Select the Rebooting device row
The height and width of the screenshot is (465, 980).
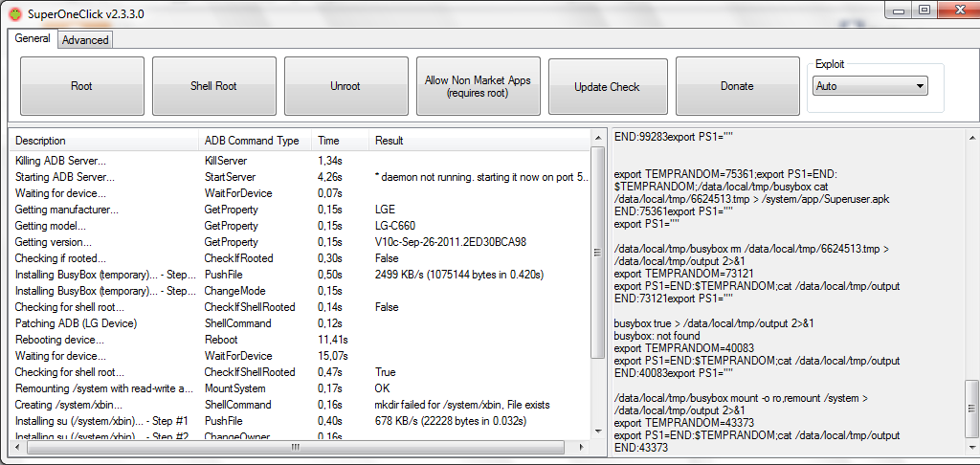[300, 340]
